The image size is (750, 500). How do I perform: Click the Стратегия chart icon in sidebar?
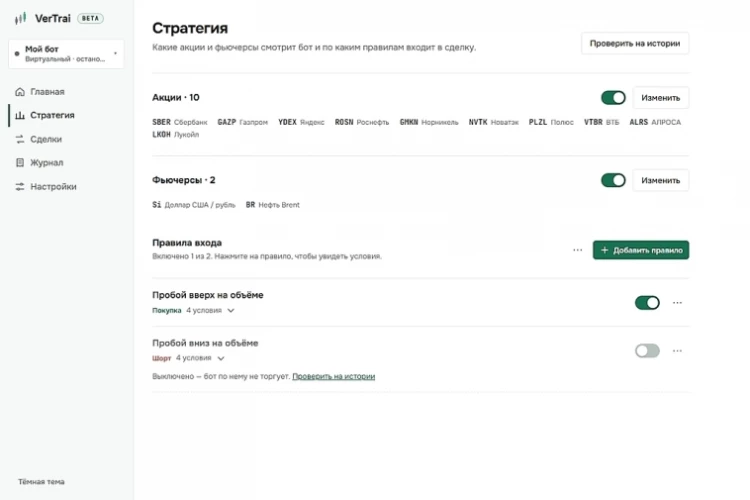(20, 115)
